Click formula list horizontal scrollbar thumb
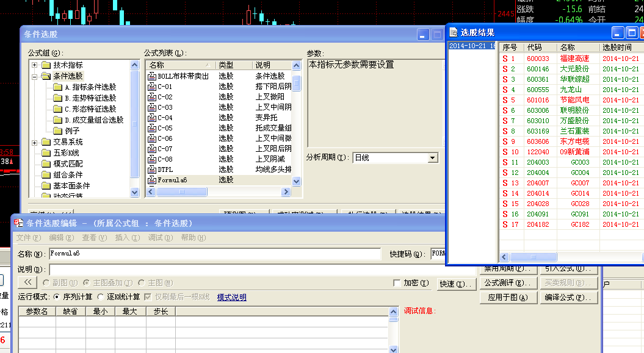Image resolution: width=644 pixels, height=353 pixels. click(x=181, y=191)
